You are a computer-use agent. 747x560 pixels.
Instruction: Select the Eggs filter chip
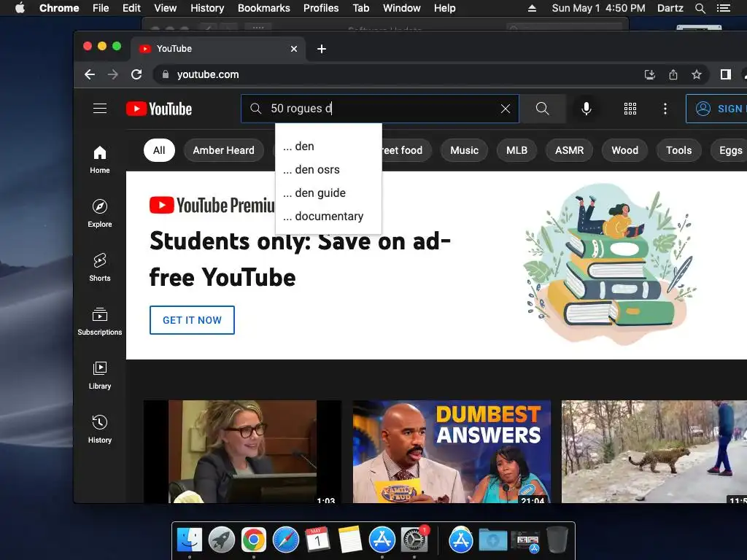730,150
